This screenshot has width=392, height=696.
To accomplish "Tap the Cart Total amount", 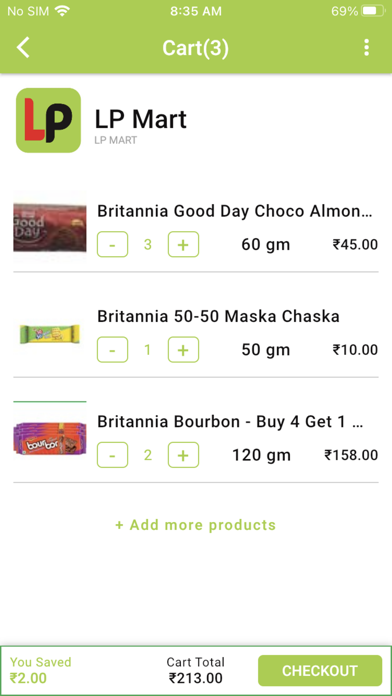I will click(196, 678).
